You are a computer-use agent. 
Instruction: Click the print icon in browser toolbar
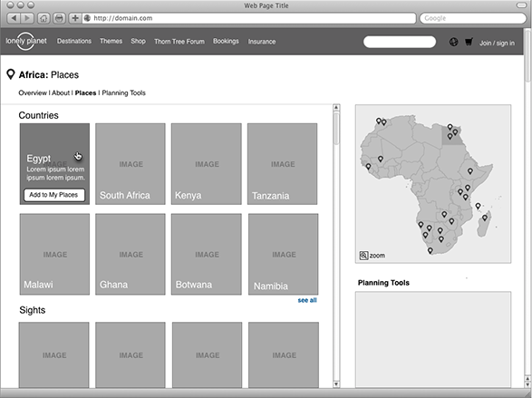59,18
